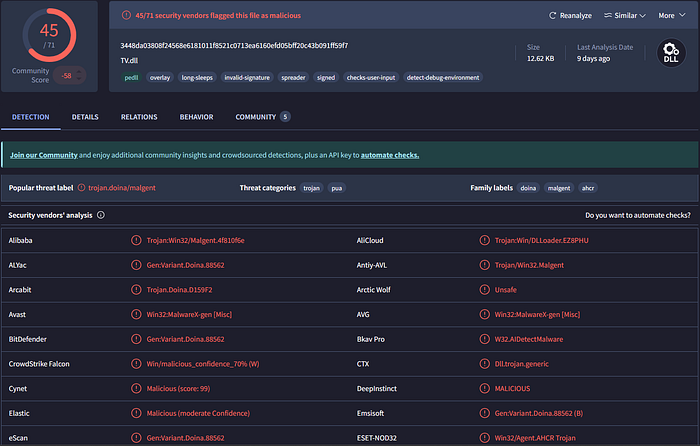The width and height of the screenshot is (700, 446).
Task: Select the pedll tag
Action: pos(131,78)
